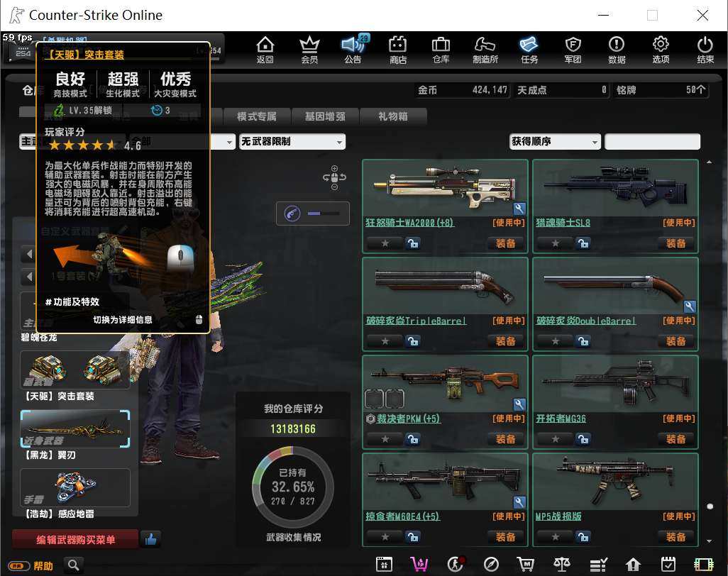
Task: Select the 【黑龙】翼刃 melee weapon thumbnail
Action: point(75,429)
